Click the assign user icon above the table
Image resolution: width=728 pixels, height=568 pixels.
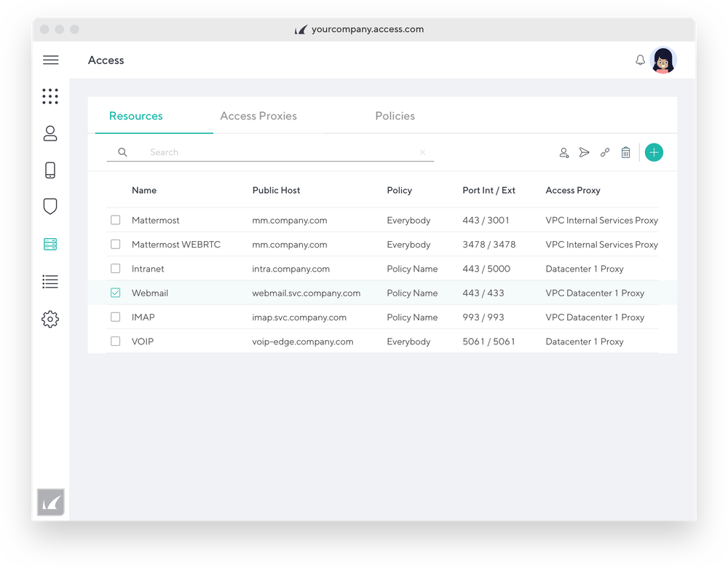pos(564,152)
